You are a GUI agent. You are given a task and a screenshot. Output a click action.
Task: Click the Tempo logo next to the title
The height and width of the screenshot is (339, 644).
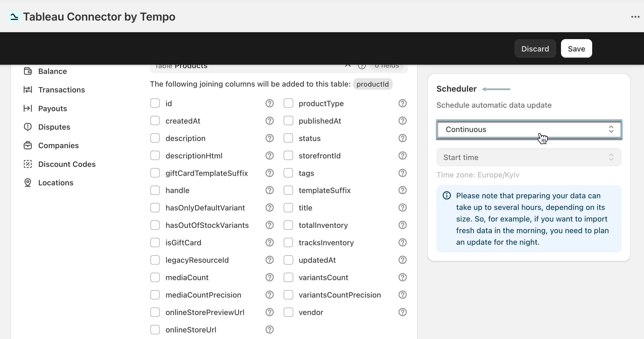[x=14, y=17]
